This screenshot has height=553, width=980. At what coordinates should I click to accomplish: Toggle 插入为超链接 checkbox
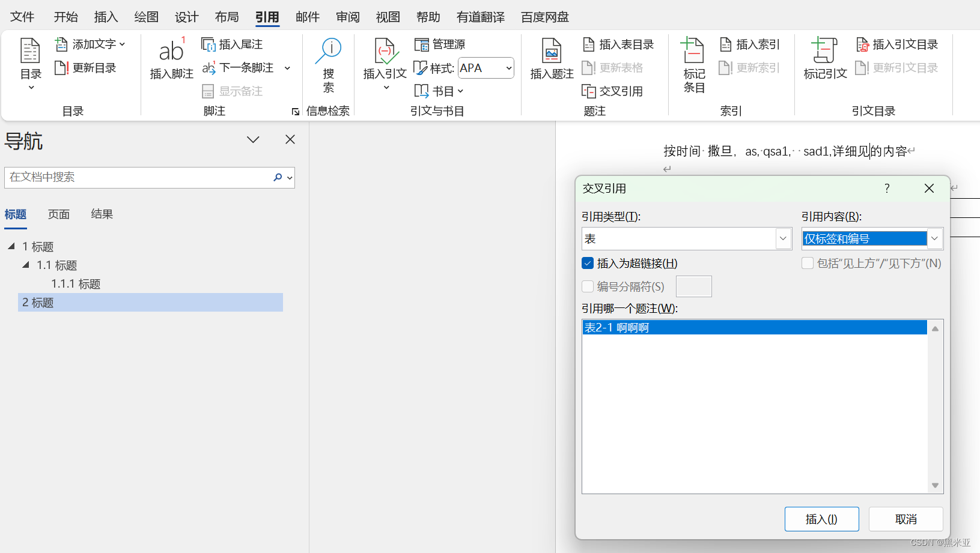click(588, 264)
